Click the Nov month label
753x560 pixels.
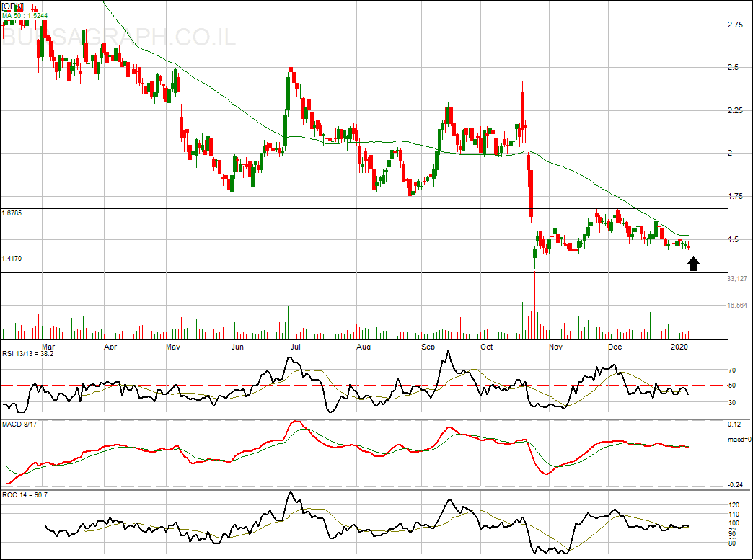click(x=555, y=347)
